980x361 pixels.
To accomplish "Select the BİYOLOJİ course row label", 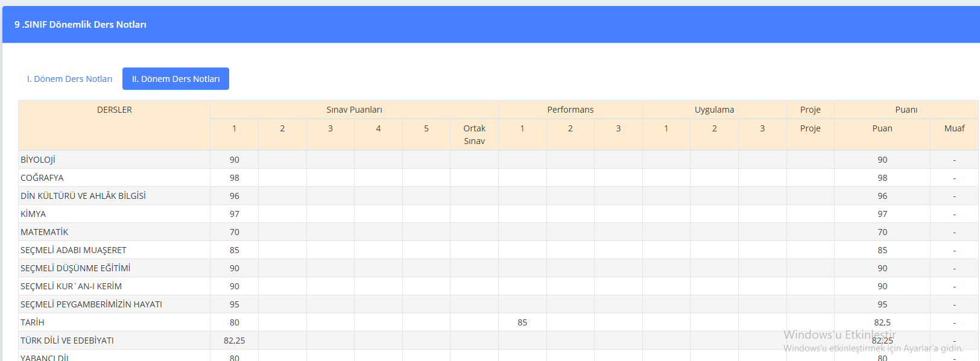I will 38,160.
